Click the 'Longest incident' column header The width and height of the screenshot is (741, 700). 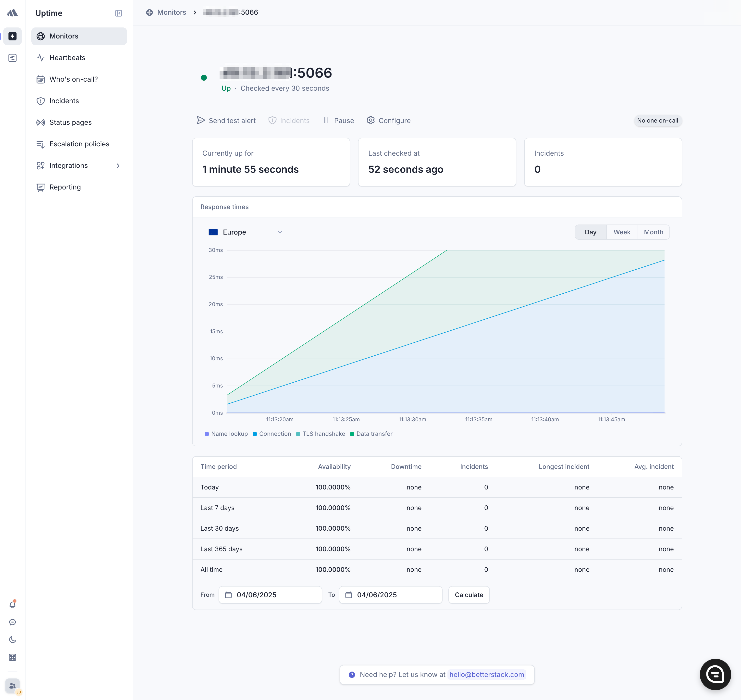[564, 466]
